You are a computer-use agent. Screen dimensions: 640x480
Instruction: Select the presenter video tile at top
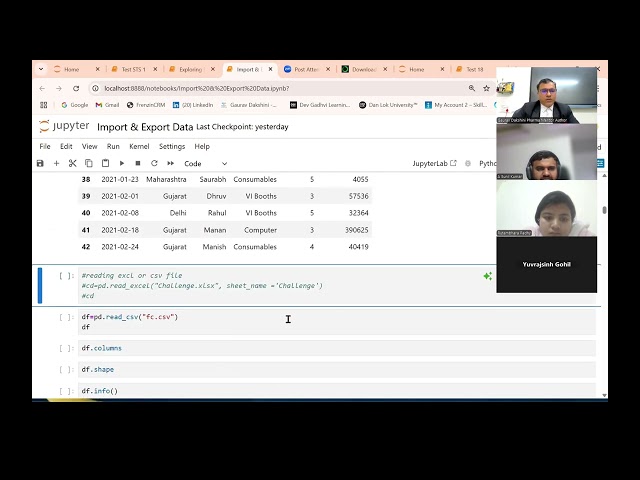point(547,95)
